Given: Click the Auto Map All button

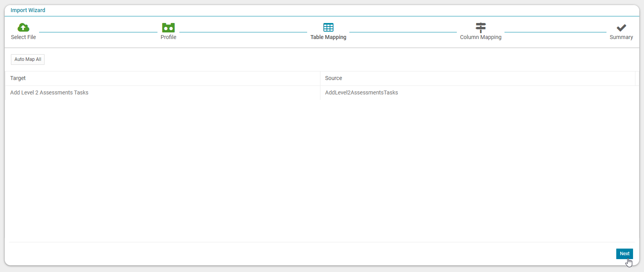Looking at the screenshot, I should point(28,59).
